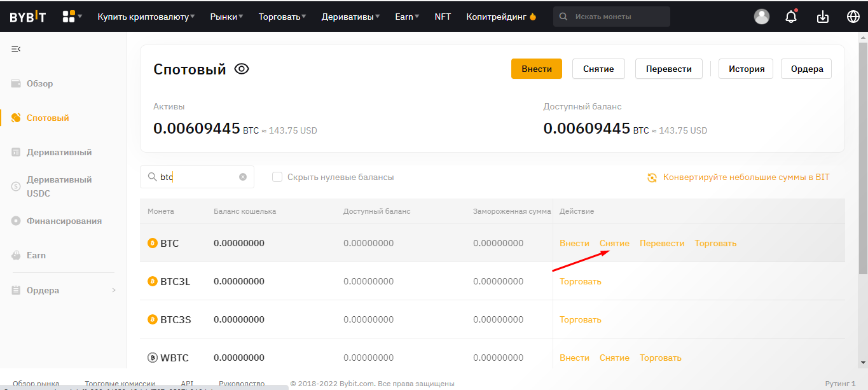Click the Баланс кошелька column header
Screen dimensions: 868x390
(245, 211)
